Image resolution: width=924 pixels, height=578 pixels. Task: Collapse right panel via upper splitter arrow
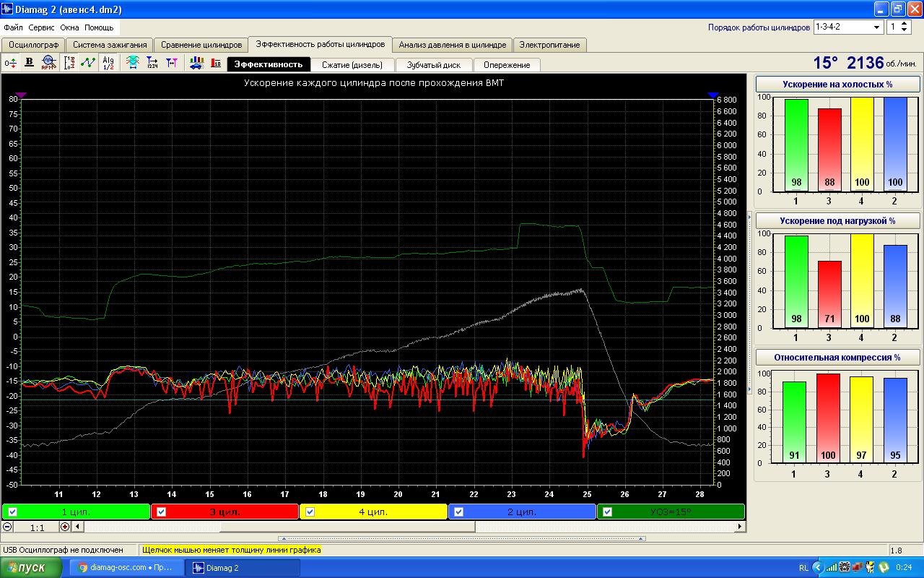[749, 216]
